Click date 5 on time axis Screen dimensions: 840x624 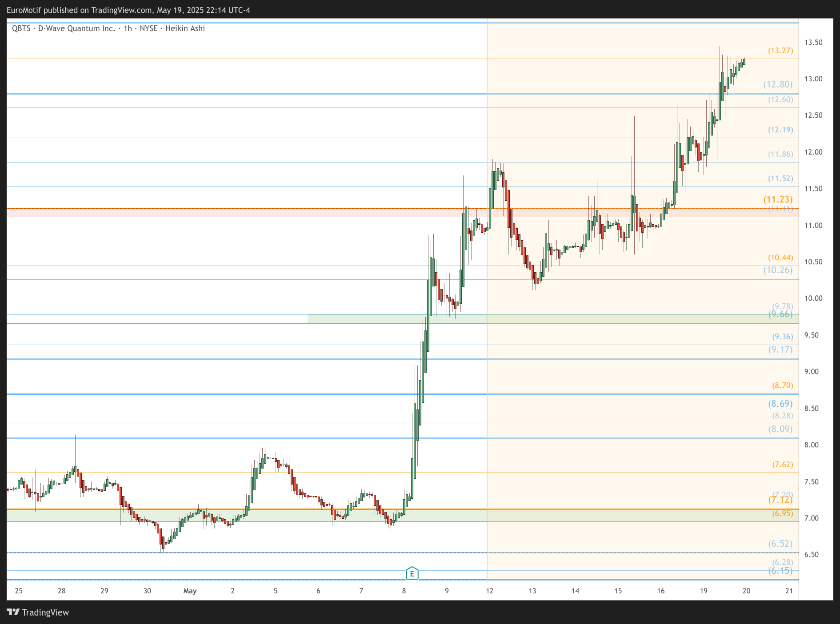[x=276, y=591]
